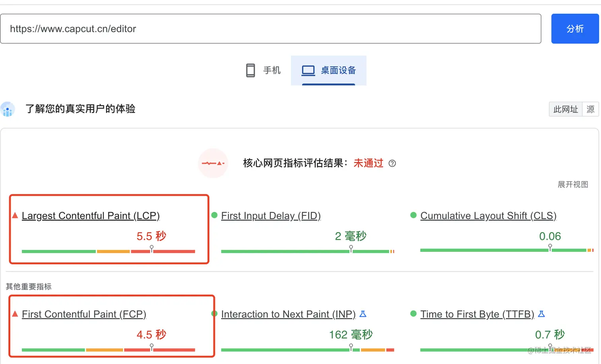Click the real-user experience icon beside 了解您的真实用户的体验
This screenshot has width=601, height=364.
point(8,109)
